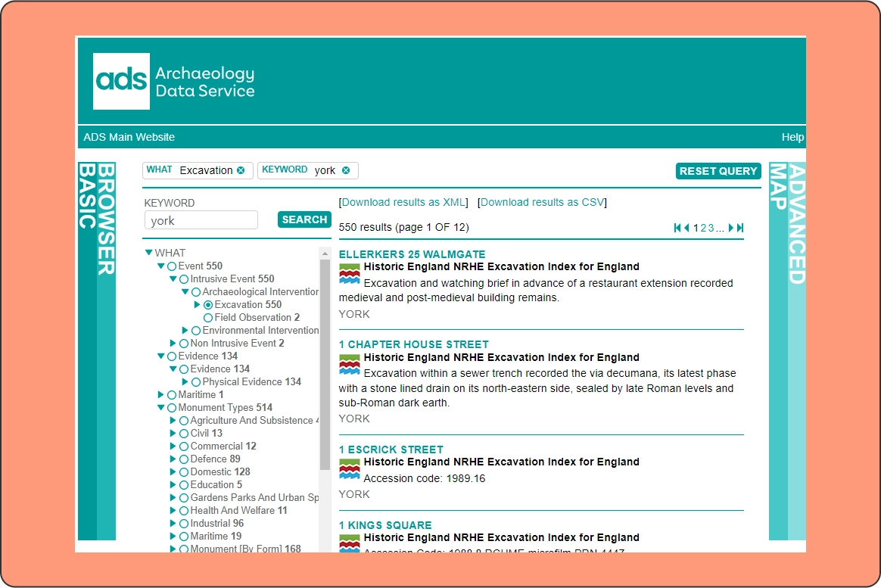
Task: Click the Historic England logo beside 1 Kings Square
Action: click(350, 542)
